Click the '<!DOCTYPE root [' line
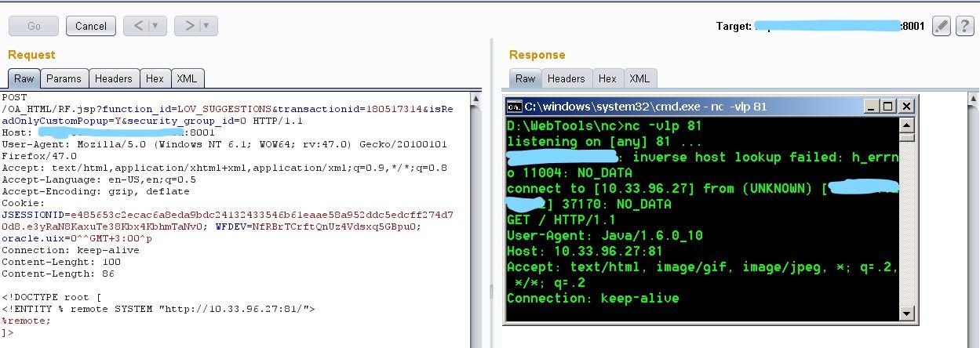Viewport: 980px width, 348px height. [x=52, y=298]
